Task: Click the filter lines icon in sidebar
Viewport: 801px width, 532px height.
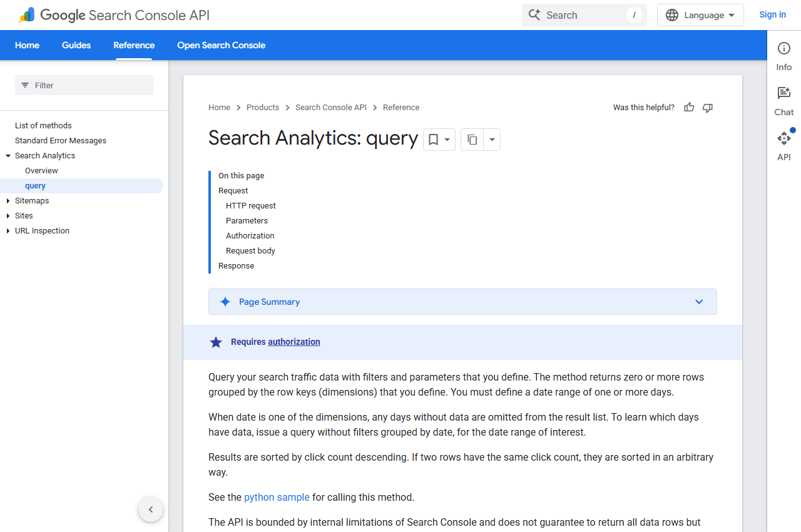Action: coord(25,85)
